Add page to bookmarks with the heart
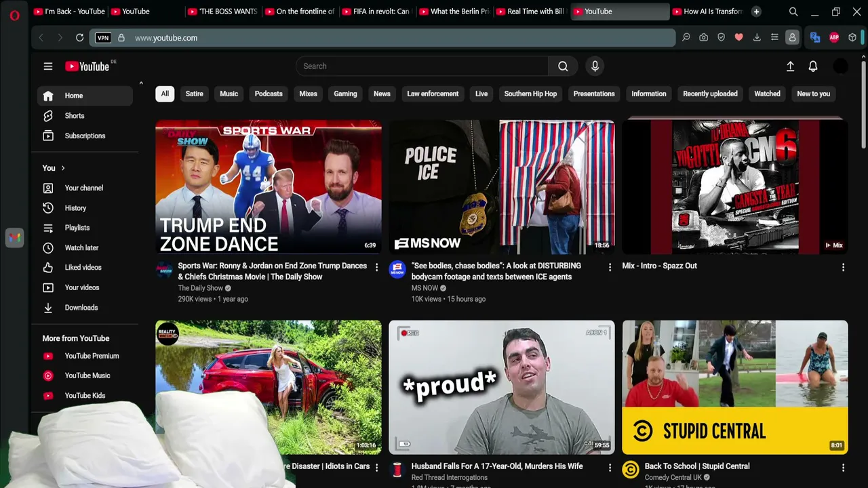The width and height of the screenshot is (868, 488). click(739, 38)
